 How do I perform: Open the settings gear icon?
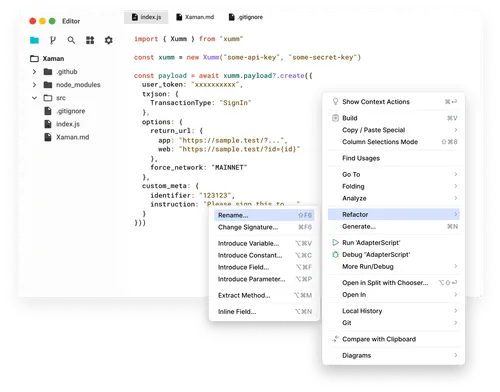(x=109, y=40)
